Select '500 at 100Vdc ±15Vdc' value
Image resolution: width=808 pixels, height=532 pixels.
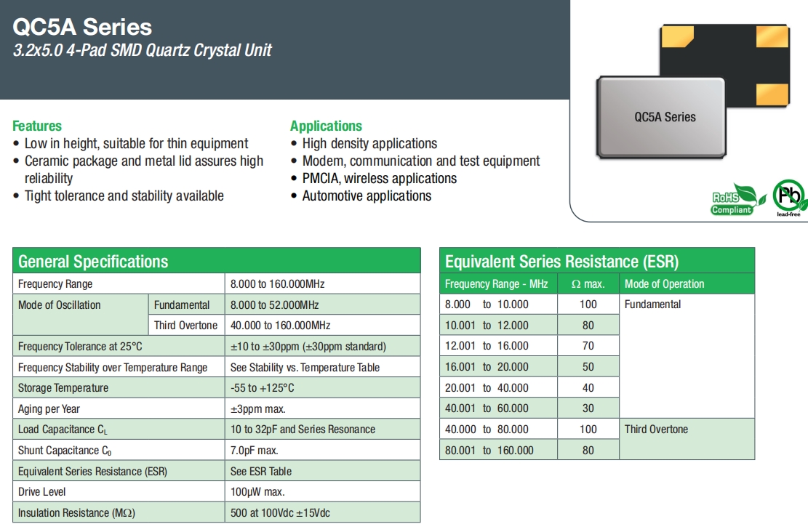[280, 513]
